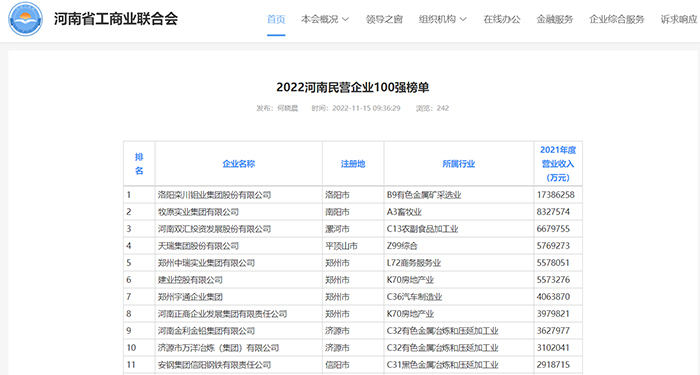Open the 在线办公 menu item
Image resolution: width=700 pixels, height=375 pixels.
502,19
